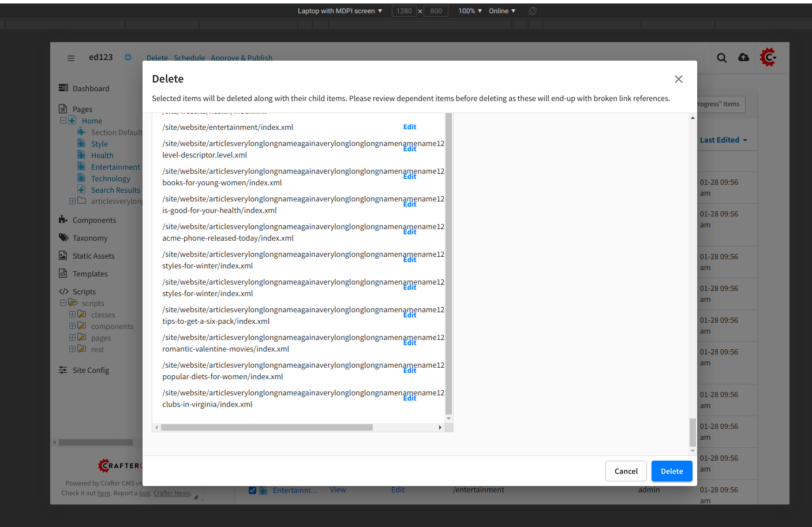Toggle the Entertainment row checkbox
812x527 pixels.
coord(252,490)
